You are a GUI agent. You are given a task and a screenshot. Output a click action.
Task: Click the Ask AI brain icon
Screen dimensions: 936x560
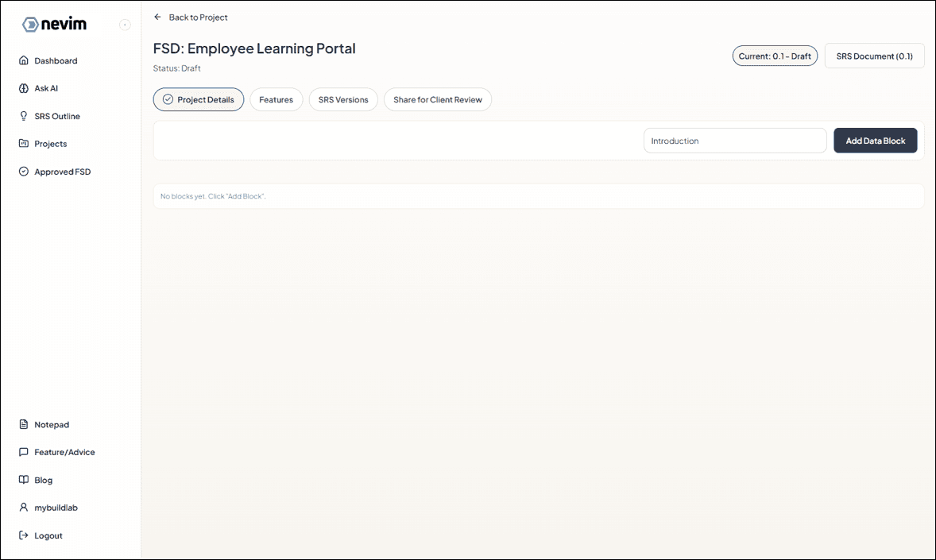click(24, 88)
